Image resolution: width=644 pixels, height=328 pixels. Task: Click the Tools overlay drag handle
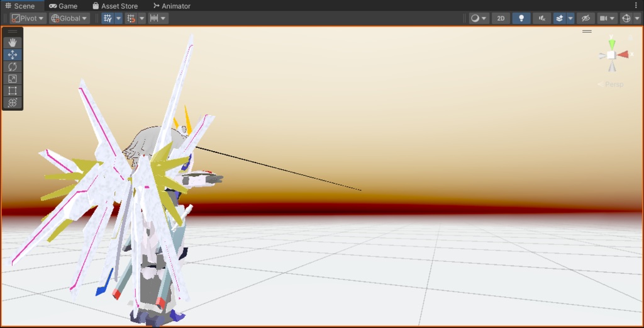[13, 31]
